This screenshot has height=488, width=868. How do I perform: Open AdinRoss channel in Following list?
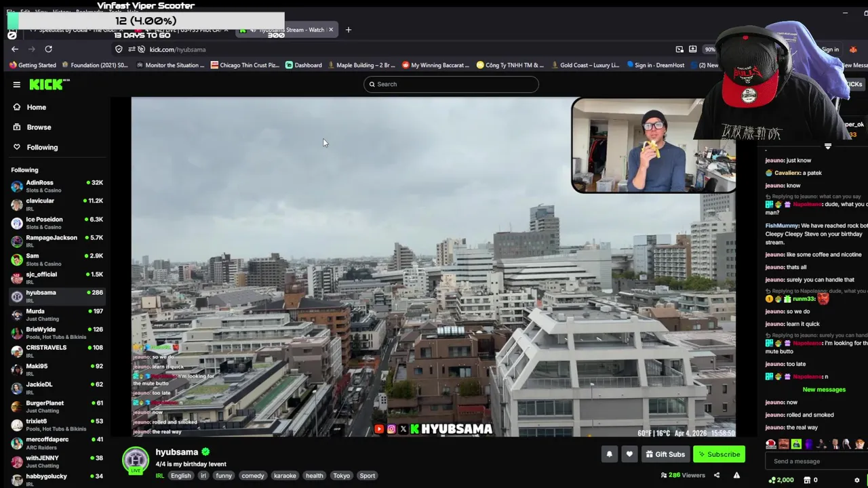[x=57, y=186]
